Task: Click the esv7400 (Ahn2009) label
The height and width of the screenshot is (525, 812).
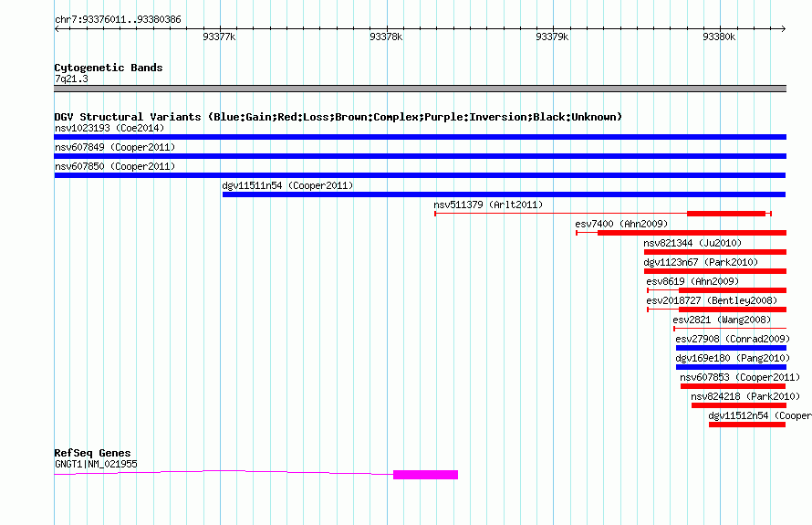Action: click(621, 224)
